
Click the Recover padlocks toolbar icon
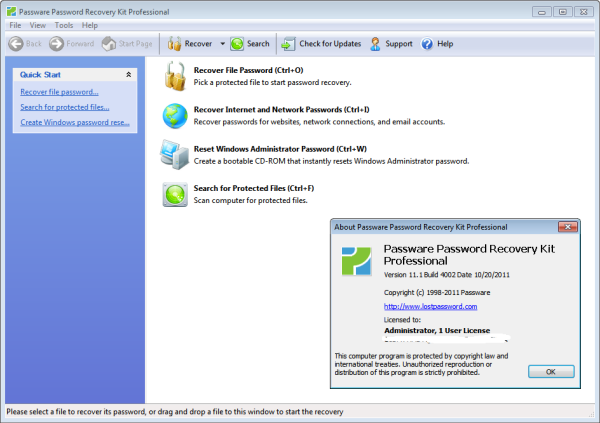click(x=174, y=44)
